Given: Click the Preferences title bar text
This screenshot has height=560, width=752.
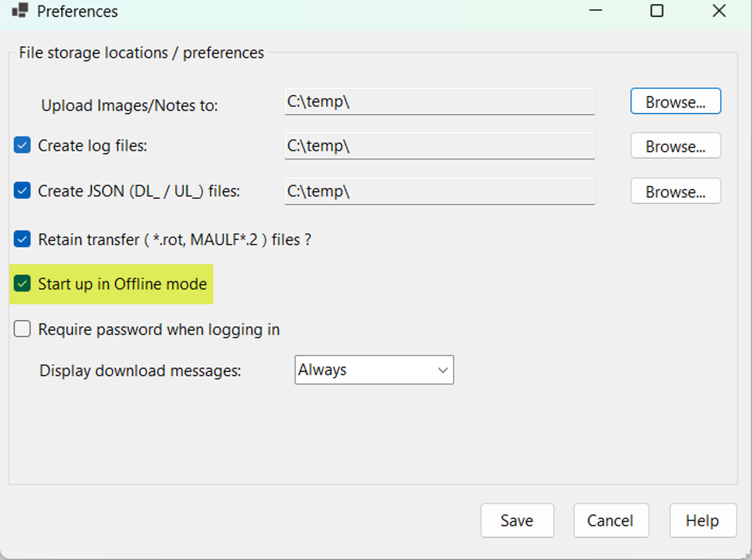Looking at the screenshot, I should point(77,12).
